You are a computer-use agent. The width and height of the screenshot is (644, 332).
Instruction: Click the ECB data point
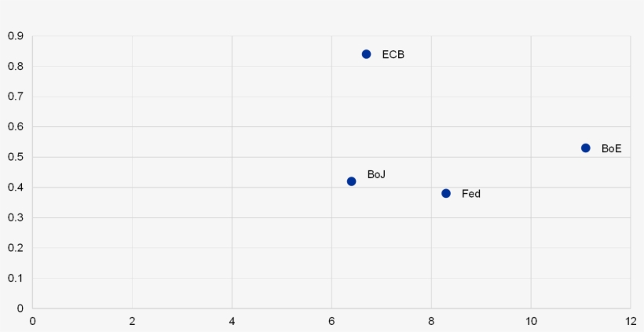(x=366, y=54)
